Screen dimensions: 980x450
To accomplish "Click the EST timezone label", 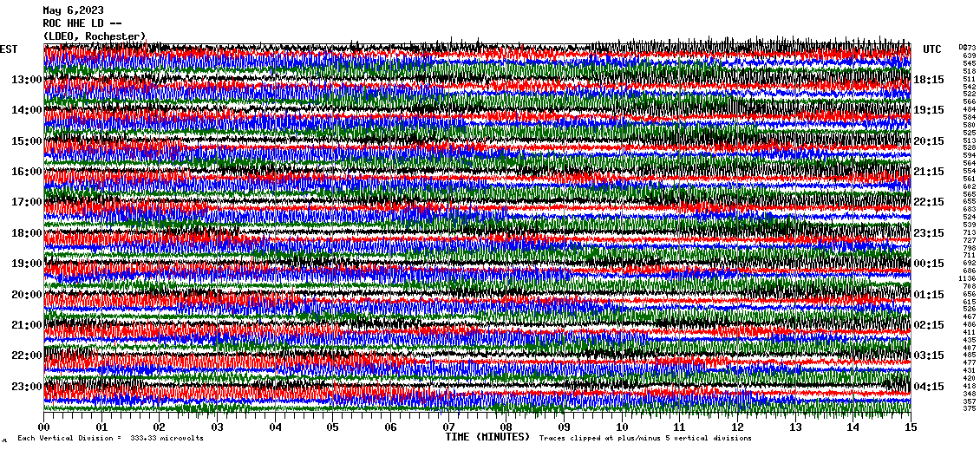I will coord(9,49).
